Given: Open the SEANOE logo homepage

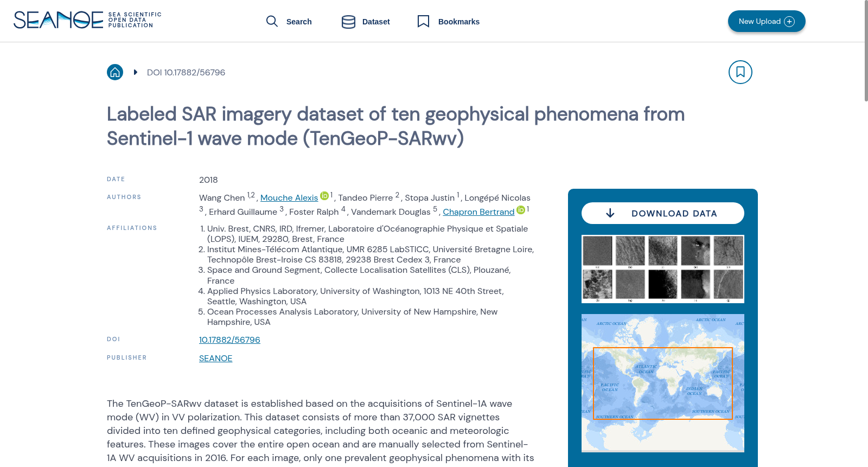Looking at the screenshot, I should coord(87,20).
